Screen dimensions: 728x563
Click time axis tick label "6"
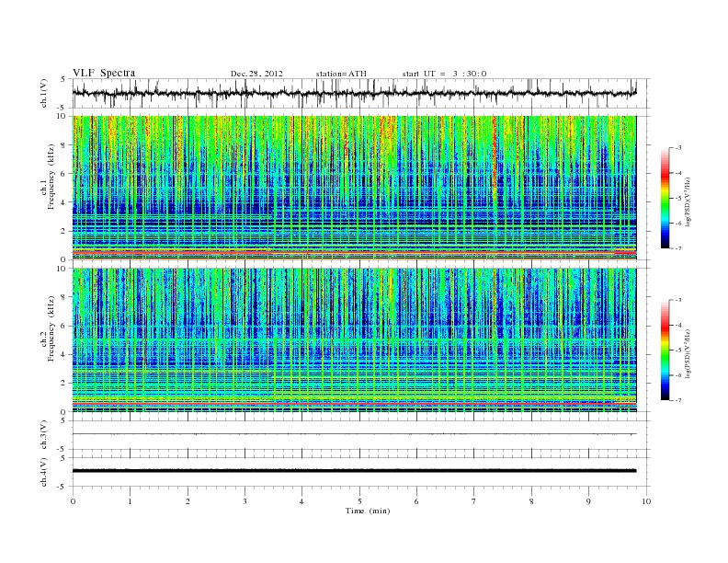(x=416, y=501)
